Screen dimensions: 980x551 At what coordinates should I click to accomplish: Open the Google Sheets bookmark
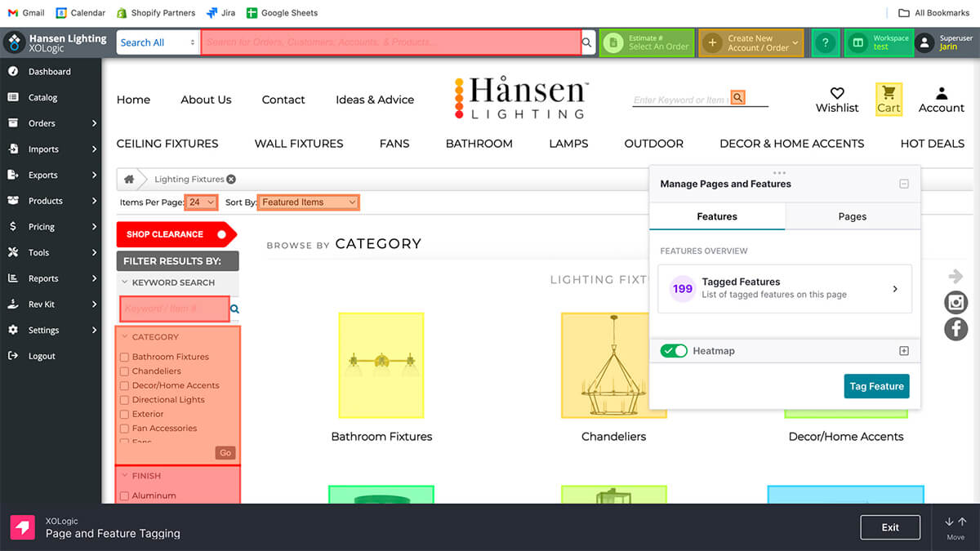tap(282, 13)
